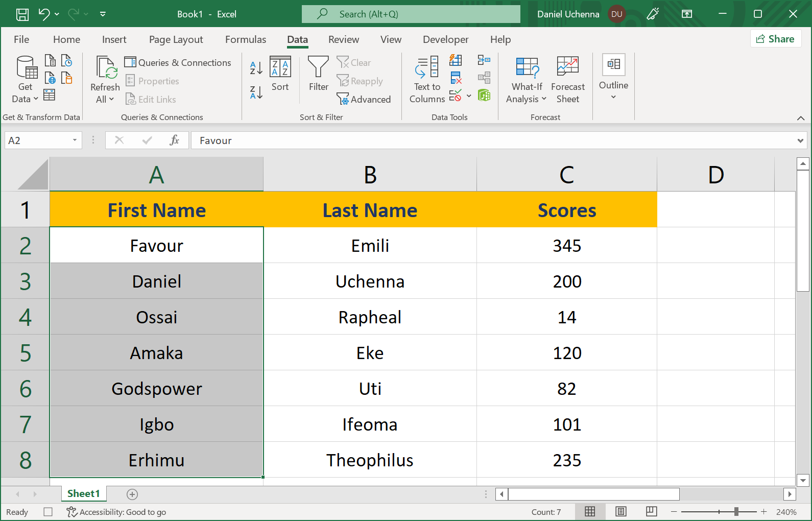Open the Formulas ribbon tab
Viewport: 812px width, 521px height.
(246, 39)
